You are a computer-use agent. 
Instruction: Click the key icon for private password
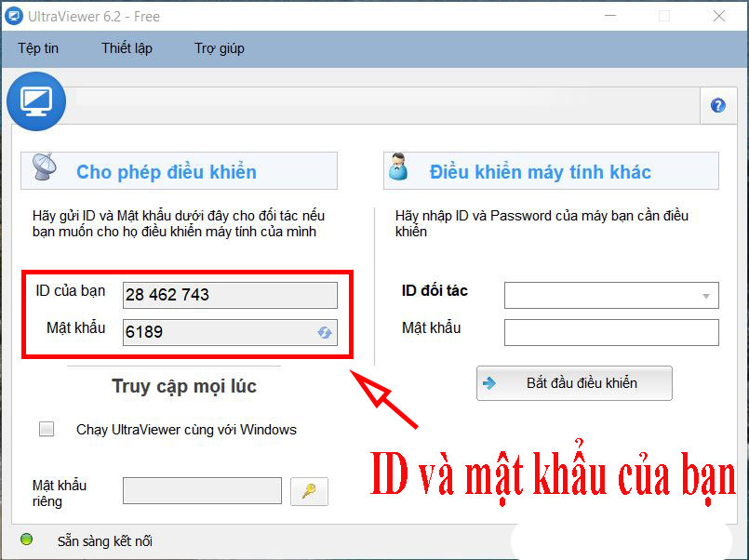(x=309, y=491)
